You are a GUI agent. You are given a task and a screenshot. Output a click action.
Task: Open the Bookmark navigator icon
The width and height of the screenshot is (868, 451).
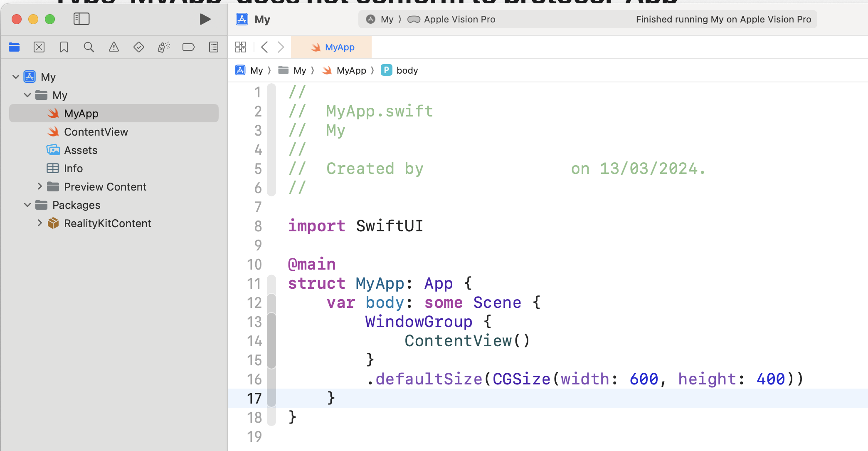coord(64,47)
